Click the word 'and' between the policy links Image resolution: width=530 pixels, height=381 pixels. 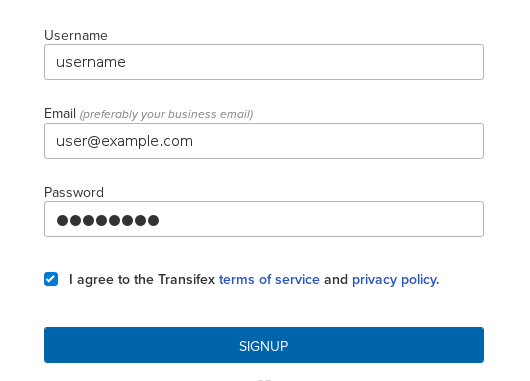coord(336,280)
